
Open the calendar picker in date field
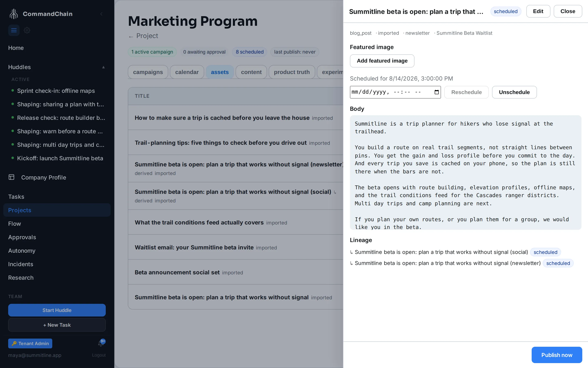(x=436, y=92)
